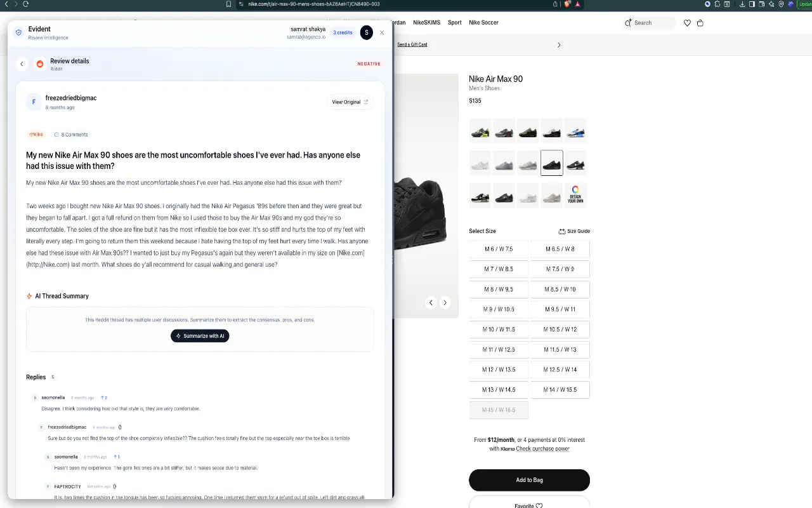The height and width of the screenshot is (508, 812).
Task: Advance the promo banner with right chevron
Action: pyautogui.click(x=559, y=45)
